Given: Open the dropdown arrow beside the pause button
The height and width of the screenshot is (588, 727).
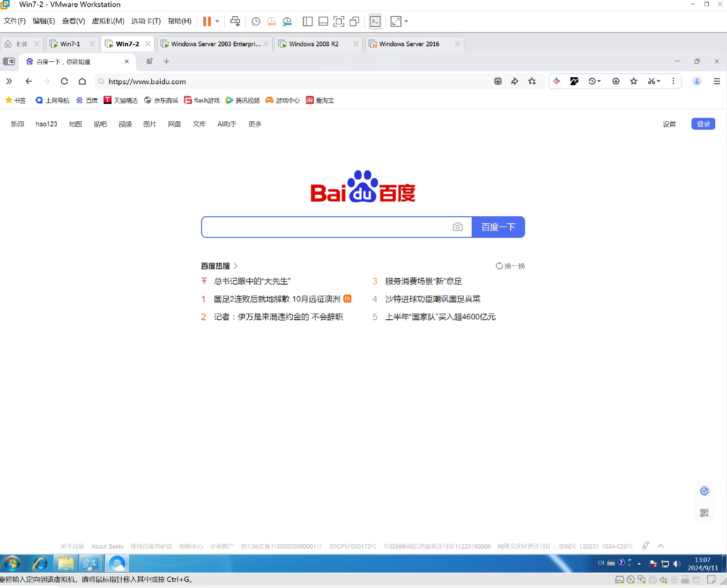Looking at the screenshot, I should 217,21.
